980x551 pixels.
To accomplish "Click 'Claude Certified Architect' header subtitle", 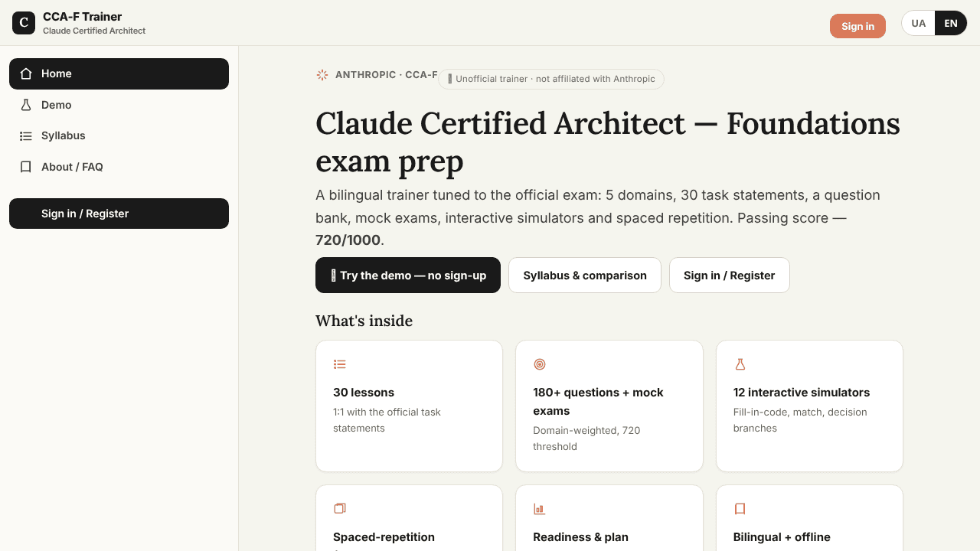I will click(94, 31).
